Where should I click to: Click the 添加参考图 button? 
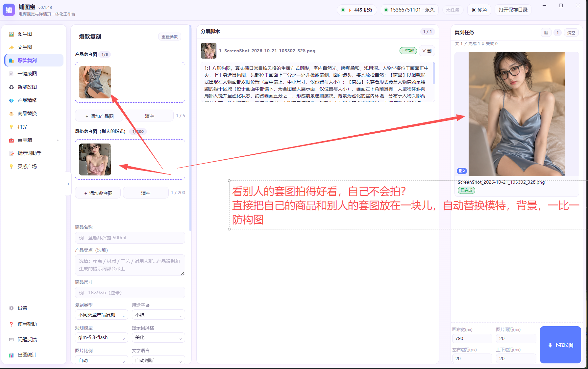point(98,193)
